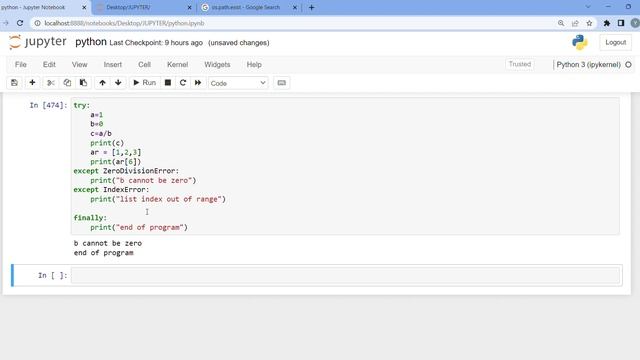The width and height of the screenshot is (640, 360).
Task: Close the Desktop/JUPYTER browser tab
Action: pyautogui.click(x=189, y=7)
